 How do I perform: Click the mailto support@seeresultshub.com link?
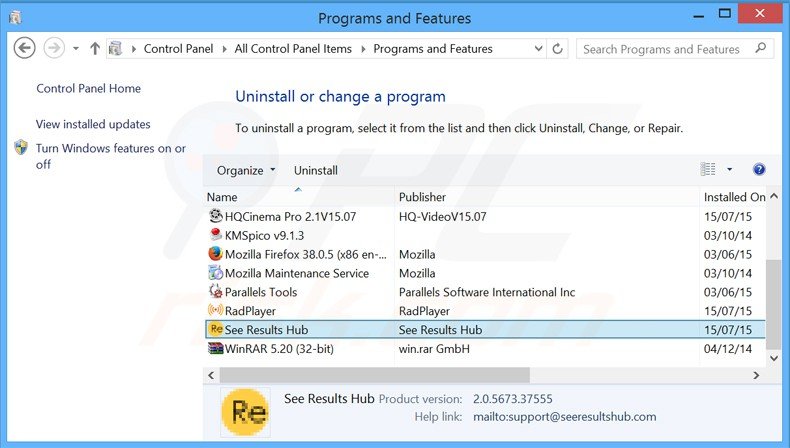[565, 417]
